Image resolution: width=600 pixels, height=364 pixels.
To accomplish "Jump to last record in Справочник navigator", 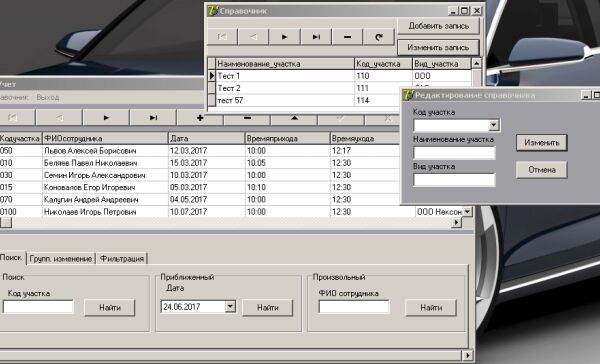I will (x=316, y=37).
